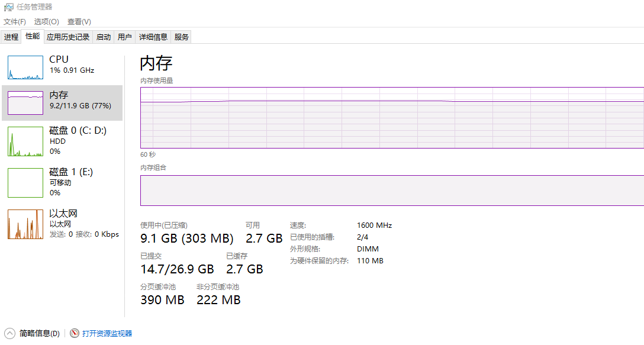Switch to the 详细信息 tab
644x345 pixels.
coord(153,37)
